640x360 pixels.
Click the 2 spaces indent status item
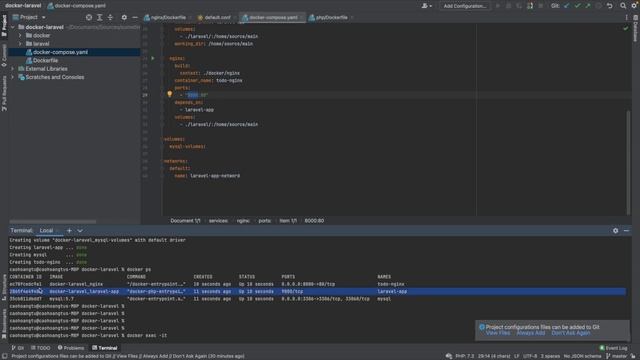[x=550, y=356]
